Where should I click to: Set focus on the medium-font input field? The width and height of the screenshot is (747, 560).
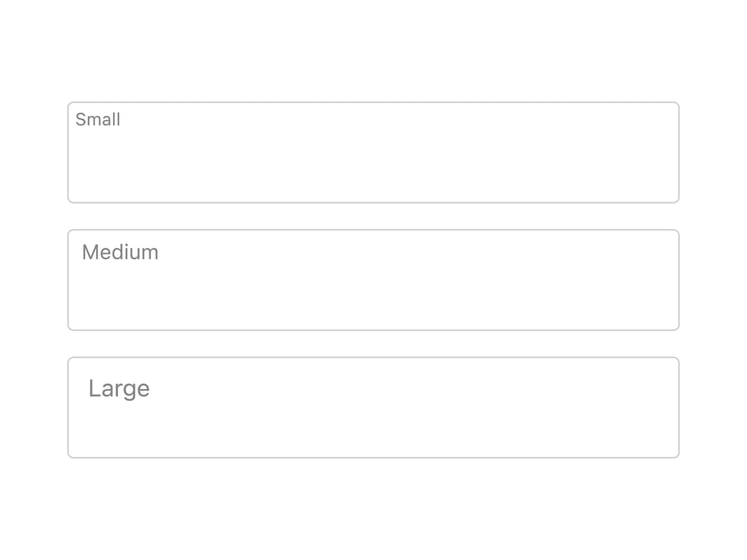[373, 280]
